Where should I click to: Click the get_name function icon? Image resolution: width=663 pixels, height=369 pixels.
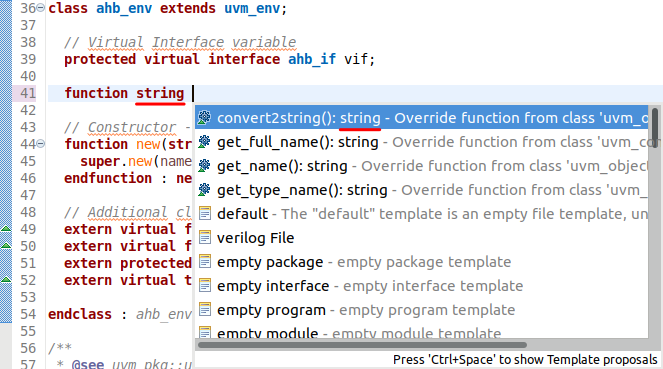coord(205,166)
